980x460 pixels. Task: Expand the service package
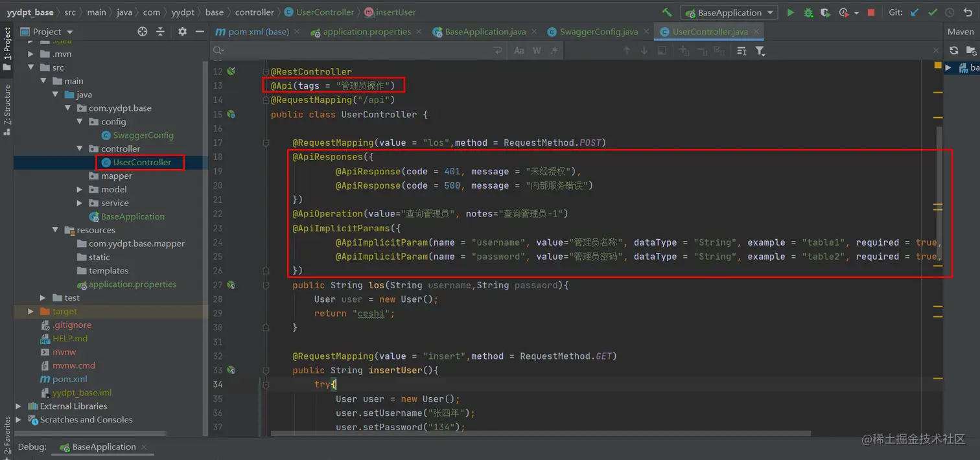(x=80, y=203)
